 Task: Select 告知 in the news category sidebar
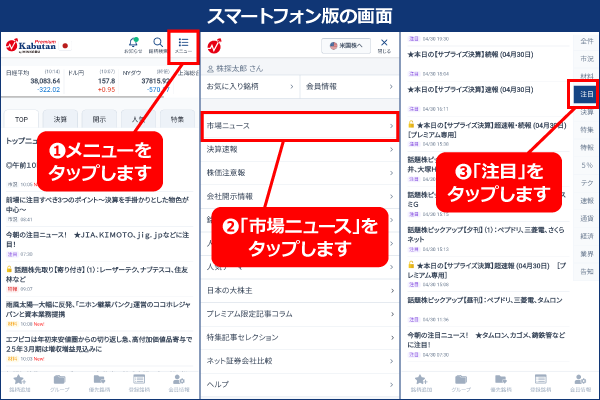587,271
